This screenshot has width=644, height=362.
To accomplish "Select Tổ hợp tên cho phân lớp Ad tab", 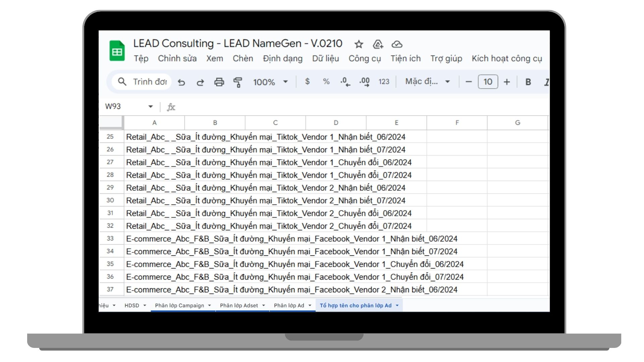I will coord(356,305).
